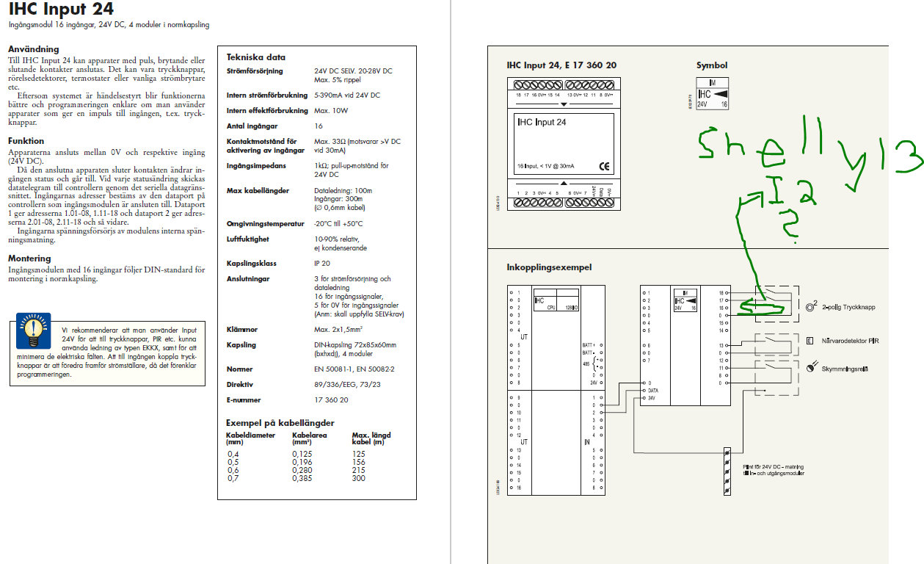The width and height of the screenshot is (924, 564).
Task: Select the Skymmningsrelä twilight relay symbol
Action: pyautogui.click(x=810, y=368)
